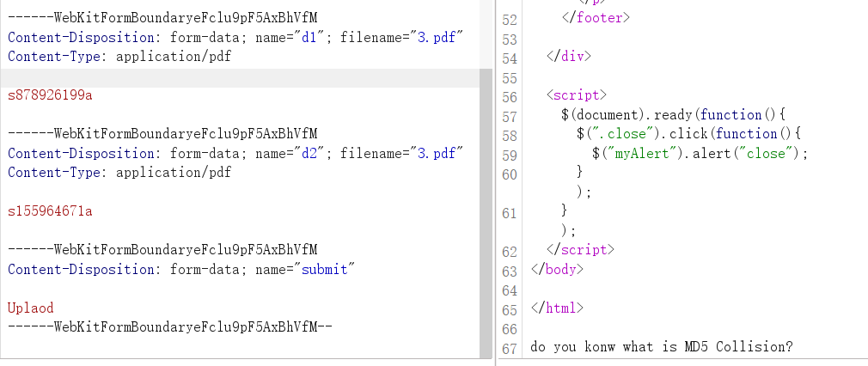The height and width of the screenshot is (366, 868).
Task: Click response line 67 MD5 Collision text
Action: [662, 346]
